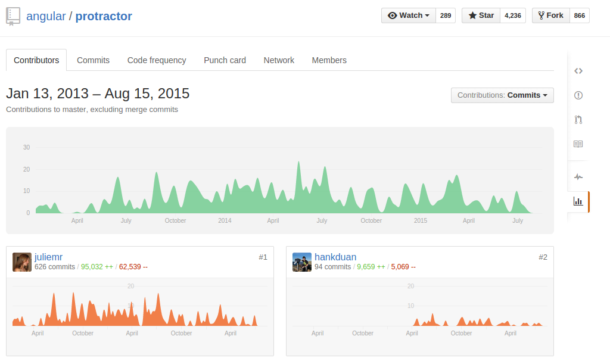610x364 pixels.
Task: Click hankduan's 5,069 -- deletions text
Action: tap(403, 267)
